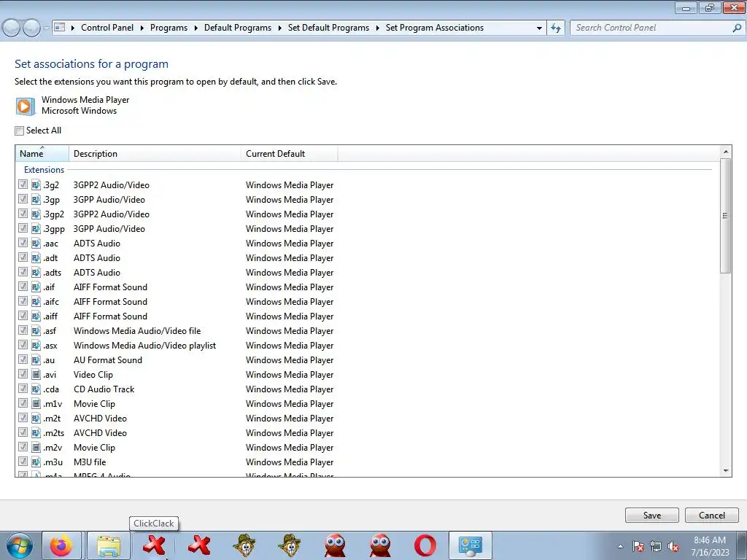Toggle the .aifc extension checkbox
Viewport: 747px width, 560px height.
pos(23,301)
